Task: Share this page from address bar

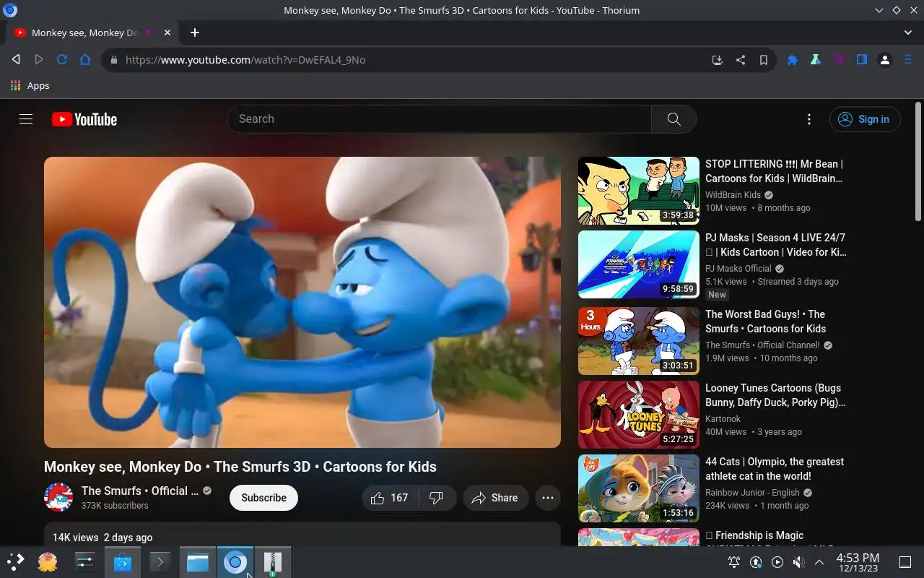Action: pos(740,60)
